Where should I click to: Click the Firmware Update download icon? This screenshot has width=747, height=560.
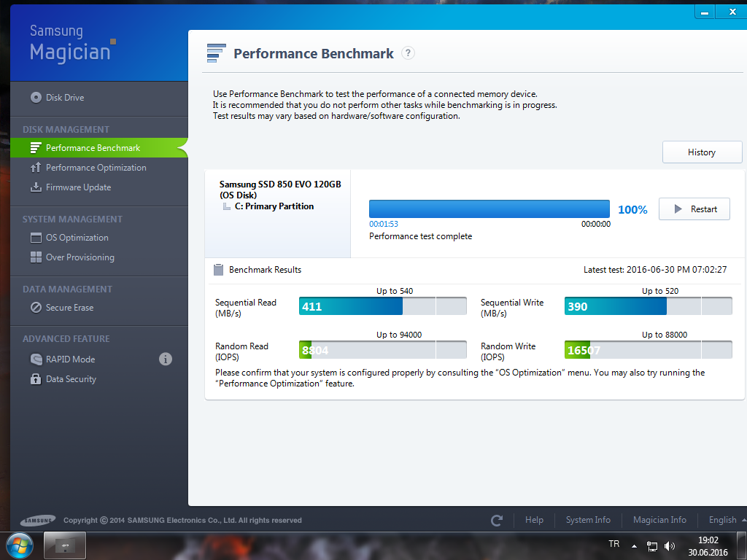click(x=36, y=187)
